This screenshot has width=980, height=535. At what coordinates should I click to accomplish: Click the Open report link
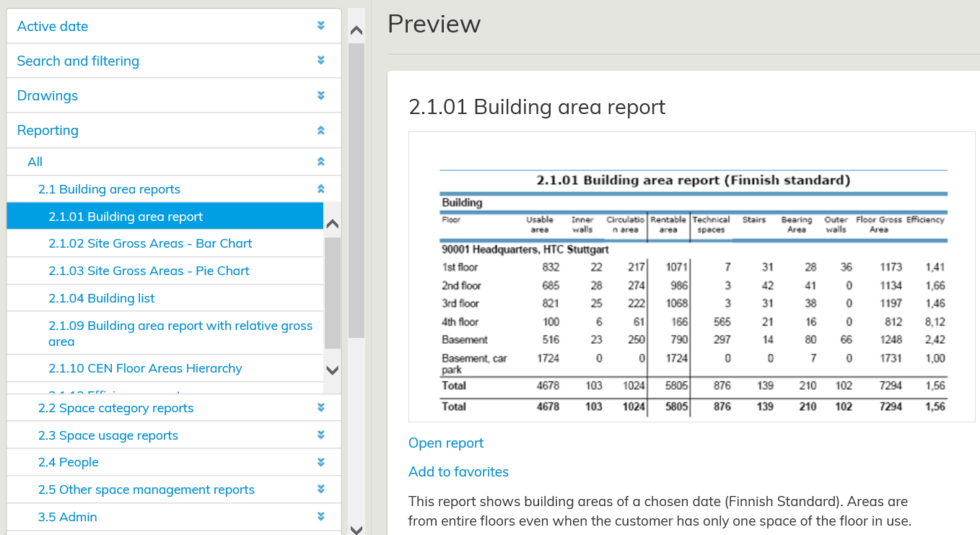[x=445, y=443]
